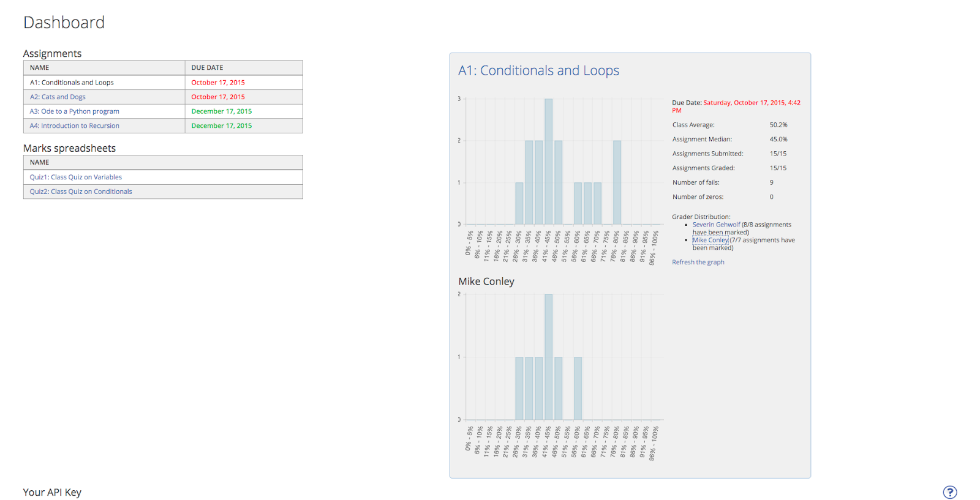The height and width of the screenshot is (500, 980).
Task: Open Quiz2: Class Quiz on Conditionals
Action: (81, 192)
